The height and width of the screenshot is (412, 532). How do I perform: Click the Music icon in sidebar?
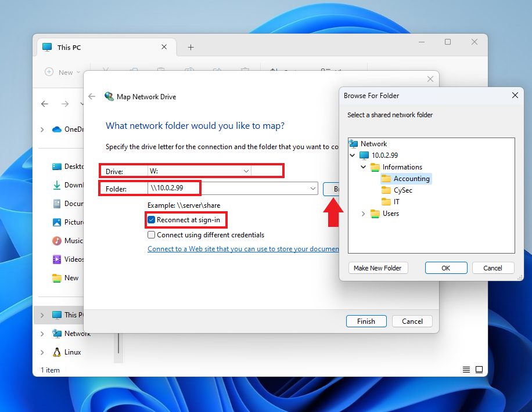(x=57, y=241)
